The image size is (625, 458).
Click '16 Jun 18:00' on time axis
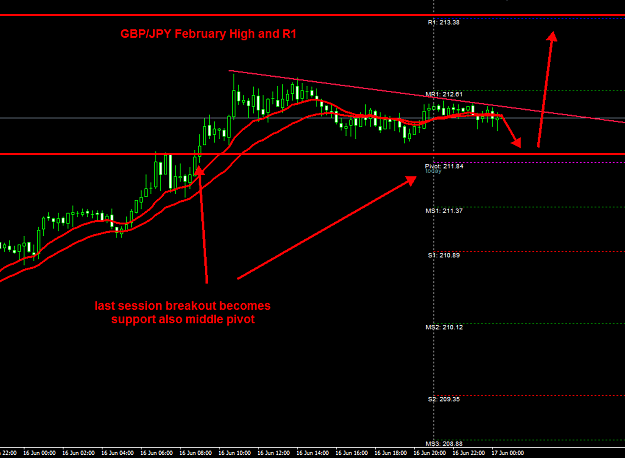(391, 453)
